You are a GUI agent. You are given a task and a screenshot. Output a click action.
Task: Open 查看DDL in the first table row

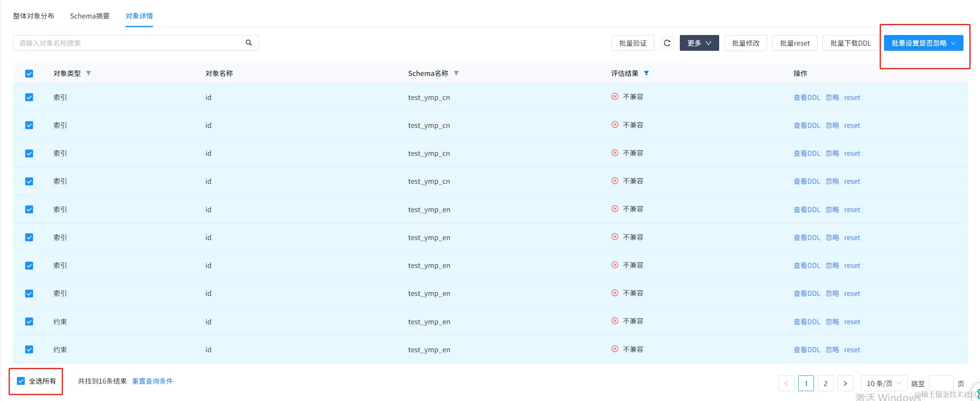[x=807, y=97]
